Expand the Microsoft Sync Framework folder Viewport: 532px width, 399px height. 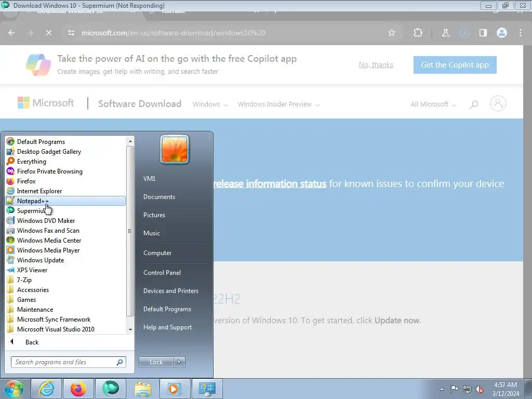pos(66,319)
